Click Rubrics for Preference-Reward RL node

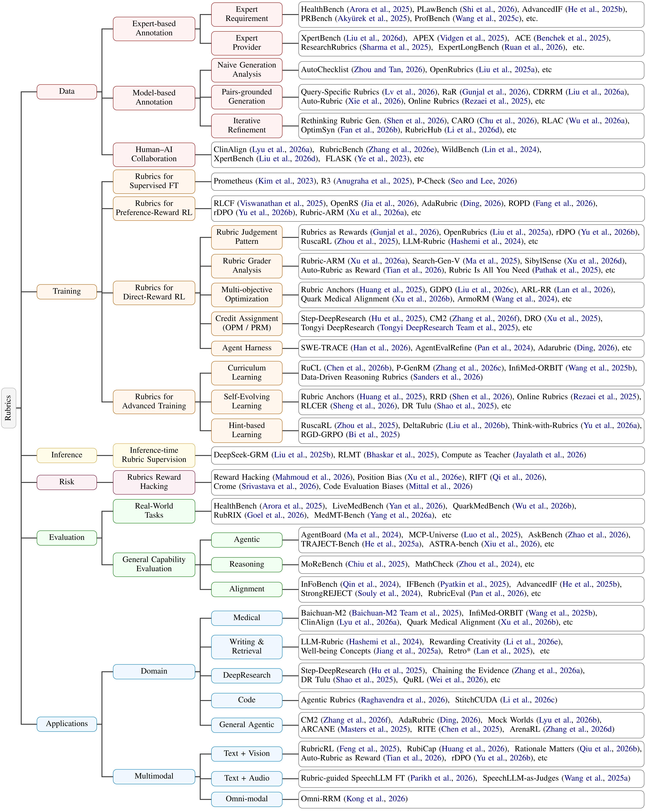pos(154,208)
